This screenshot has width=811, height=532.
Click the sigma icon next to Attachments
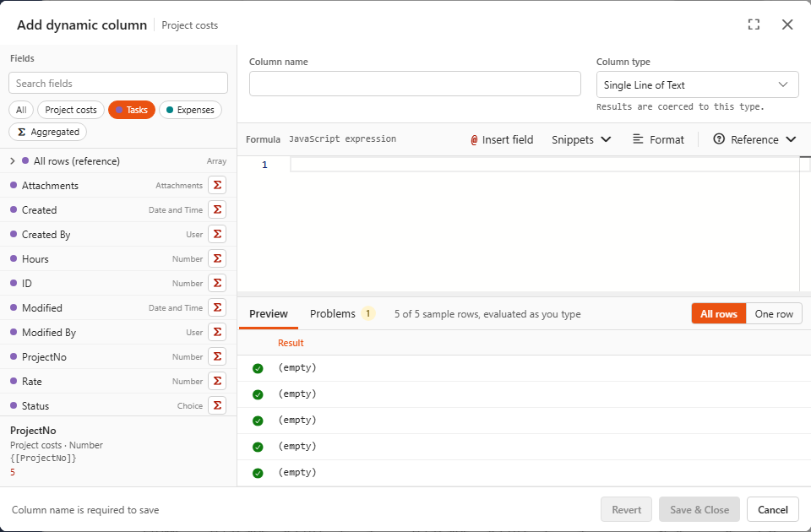(217, 185)
